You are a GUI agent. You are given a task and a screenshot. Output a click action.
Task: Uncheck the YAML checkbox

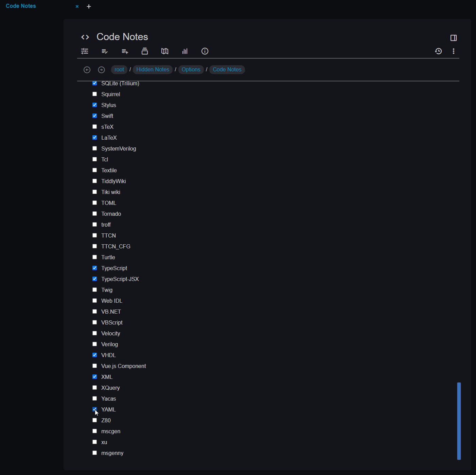click(95, 409)
